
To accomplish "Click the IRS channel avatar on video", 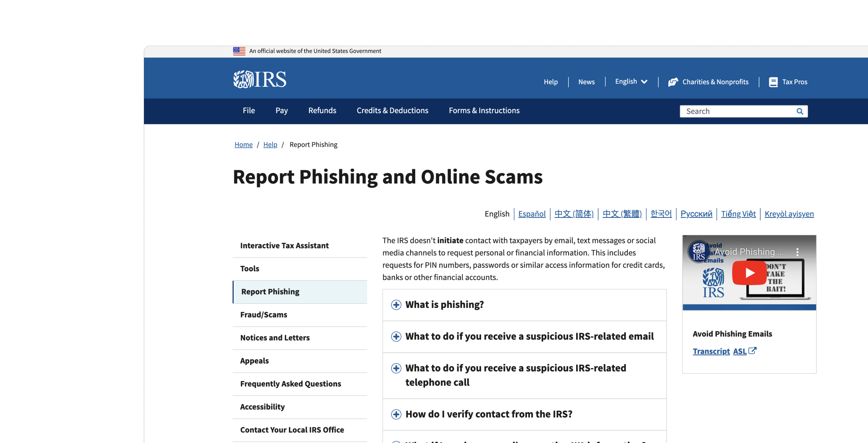I will tap(698, 251).
